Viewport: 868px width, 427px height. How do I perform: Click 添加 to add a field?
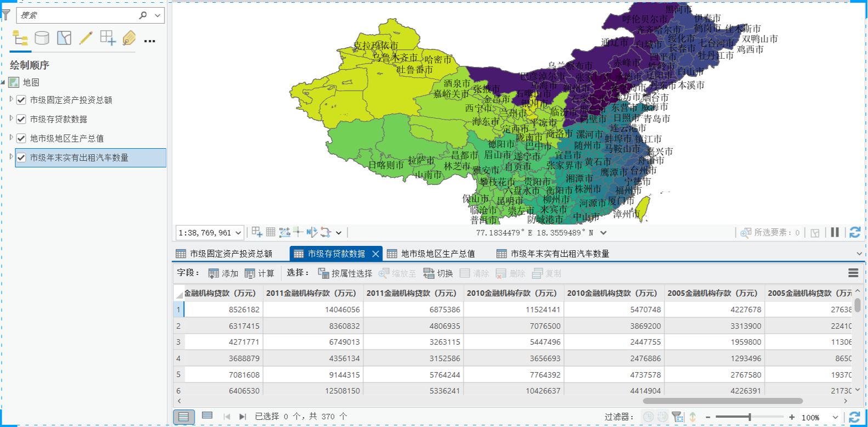click(x=223, y=273)
